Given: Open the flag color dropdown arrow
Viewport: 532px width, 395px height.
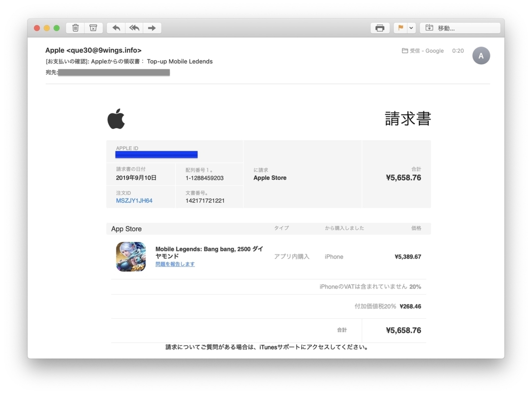Looking at the screenshot, I should coord(411,28).
